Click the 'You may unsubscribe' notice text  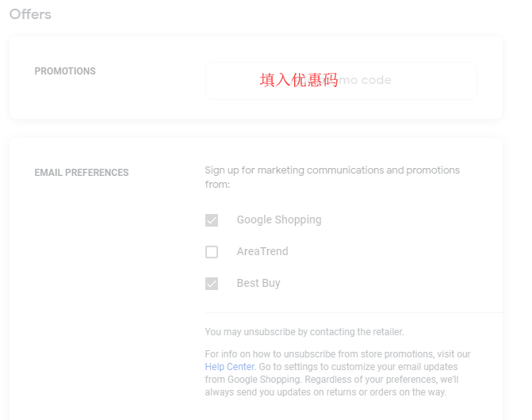coord(304,332)
